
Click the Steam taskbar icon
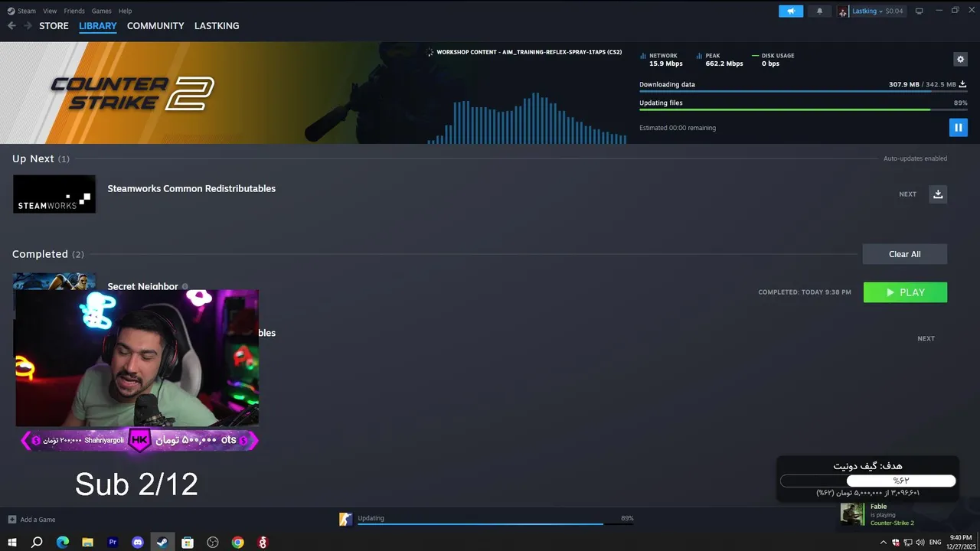pos(162,543)
